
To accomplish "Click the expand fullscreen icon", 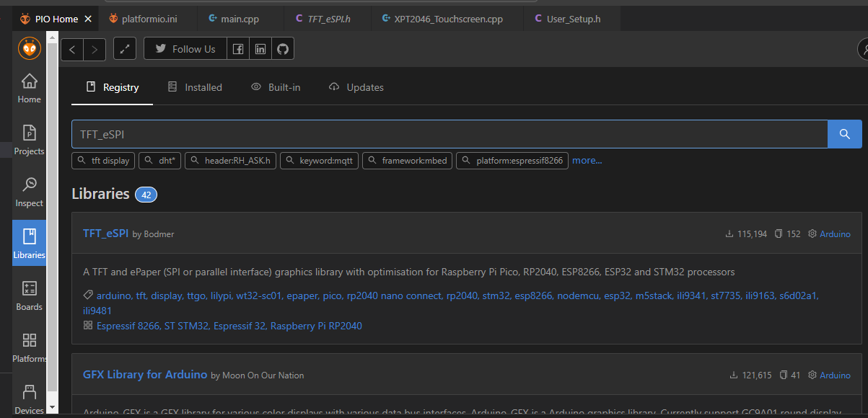I will [x=126, y=49].
